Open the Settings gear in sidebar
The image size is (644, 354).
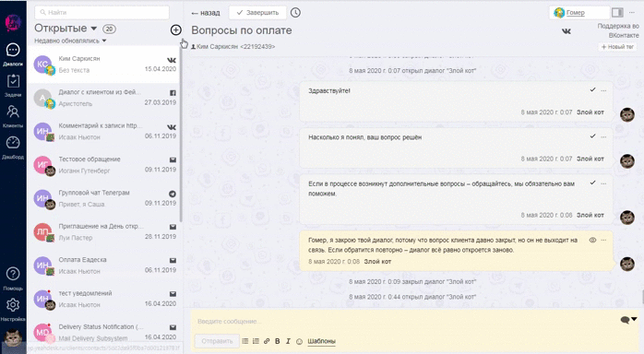pos(13,309)
